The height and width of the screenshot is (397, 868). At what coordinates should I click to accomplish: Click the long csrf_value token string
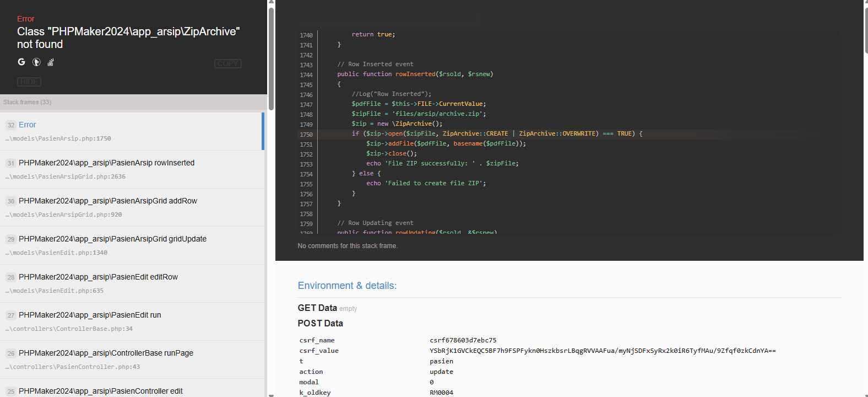(603, 351)
